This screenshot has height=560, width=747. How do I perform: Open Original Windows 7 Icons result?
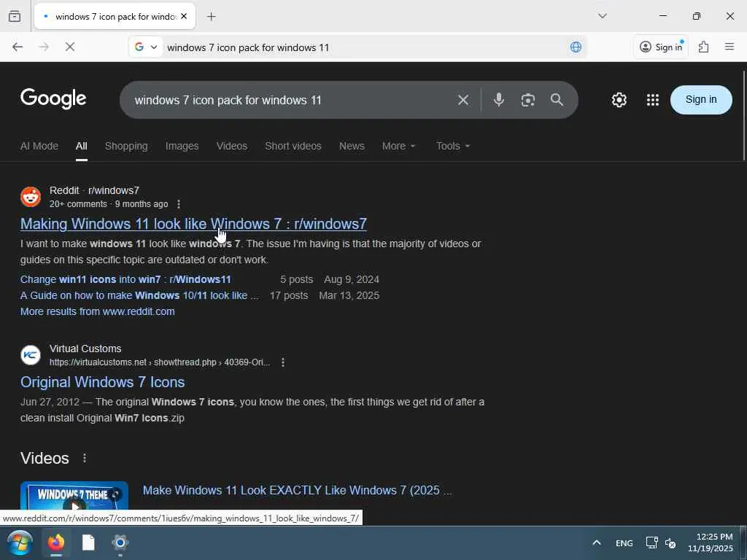pyautogui.click(x=102, y=382)
